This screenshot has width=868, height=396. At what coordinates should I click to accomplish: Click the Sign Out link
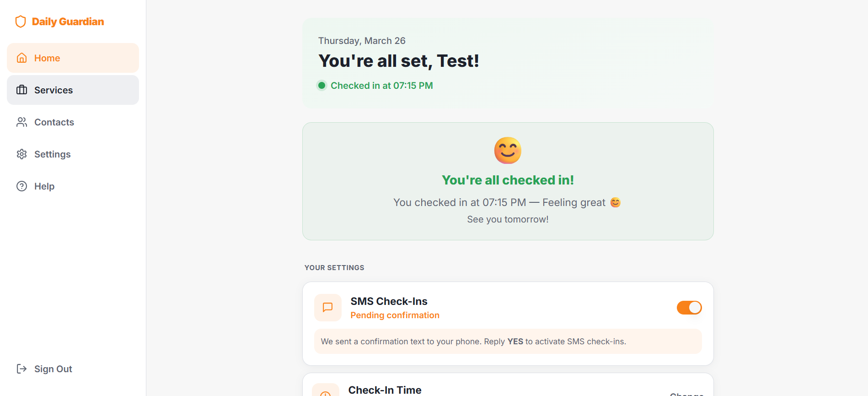pyautogui.click(x=53, y=369)
